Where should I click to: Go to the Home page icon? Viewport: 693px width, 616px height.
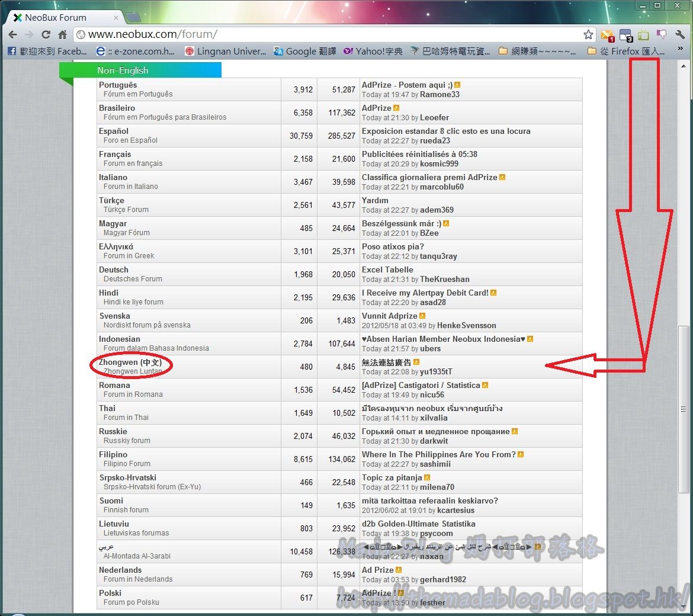click(x=63, y=34)
